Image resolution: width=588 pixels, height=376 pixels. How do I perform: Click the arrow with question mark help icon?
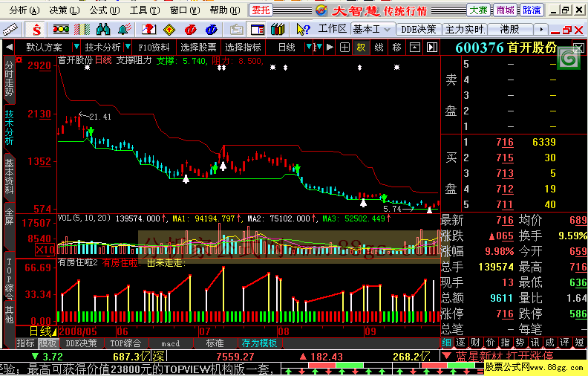click(x=303, y=29)
